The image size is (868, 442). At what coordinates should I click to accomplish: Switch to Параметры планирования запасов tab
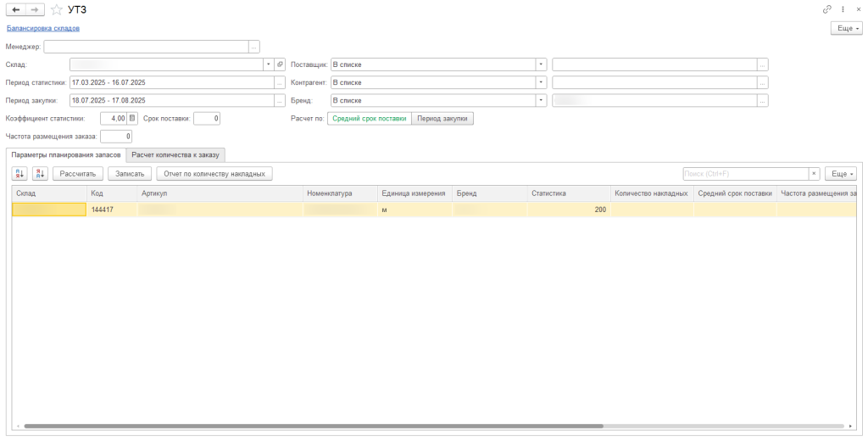(66, 154)
